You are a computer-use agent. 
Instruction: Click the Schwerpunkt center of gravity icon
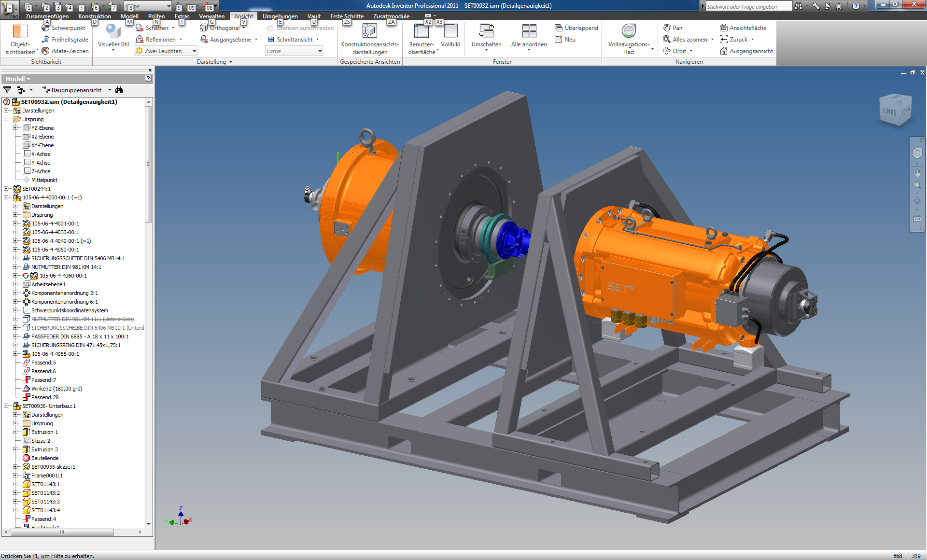[x=46, y=28]
